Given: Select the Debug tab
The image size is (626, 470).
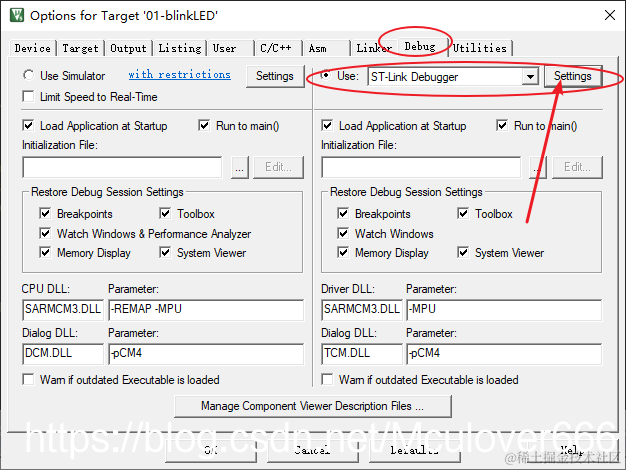Looking at the screenshot, I should [420, 47].
